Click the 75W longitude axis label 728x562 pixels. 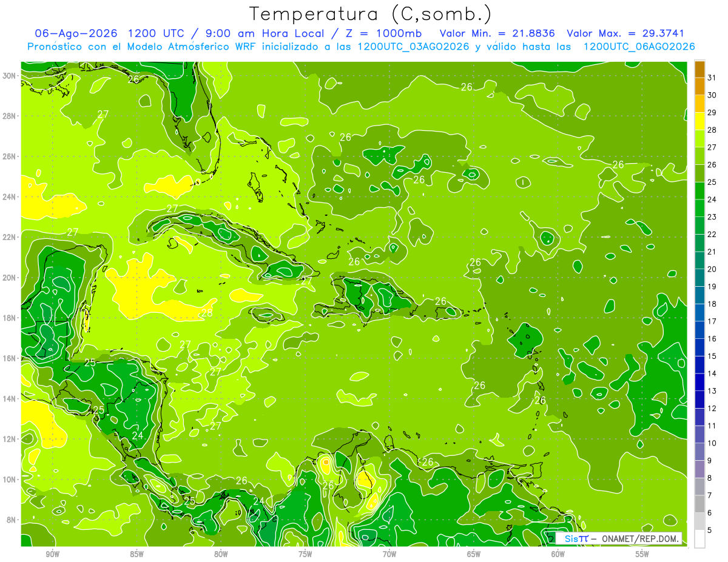pyautogui.click(x=305, y=554)
